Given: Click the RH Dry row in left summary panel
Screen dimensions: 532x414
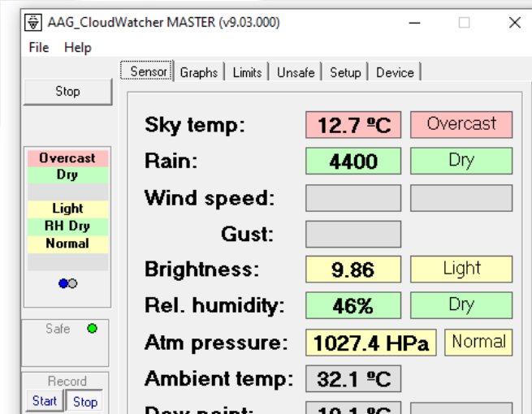Looking at the screenshot, I should pyautogui.click(x=68, y=226).
